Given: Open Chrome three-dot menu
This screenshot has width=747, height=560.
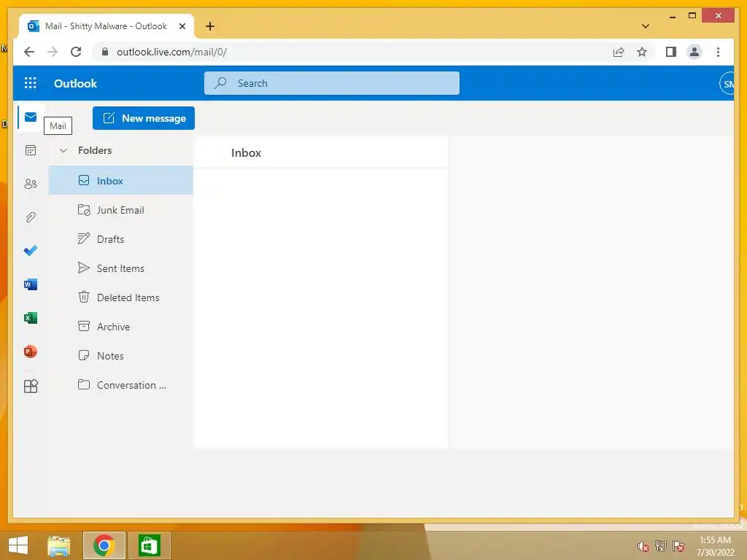Looking at the screenshot, I should [718, 52].
